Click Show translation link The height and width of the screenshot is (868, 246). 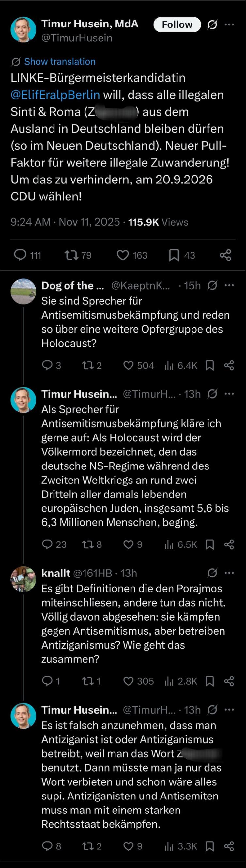[x=60, y=62]
